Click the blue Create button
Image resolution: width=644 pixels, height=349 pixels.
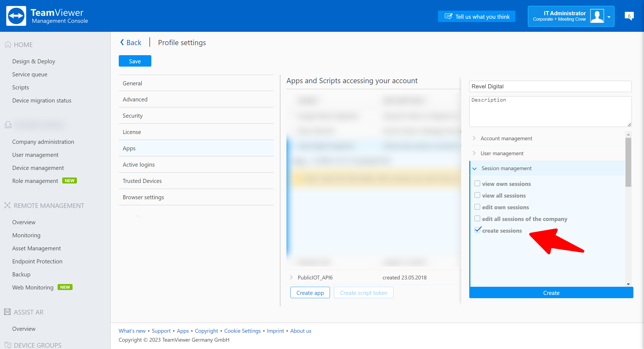pos(551,293)
